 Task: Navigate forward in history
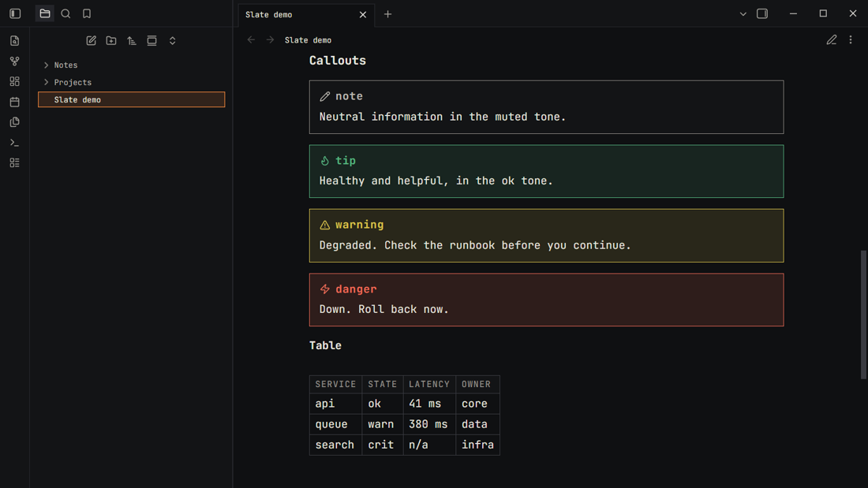point(270,40)
